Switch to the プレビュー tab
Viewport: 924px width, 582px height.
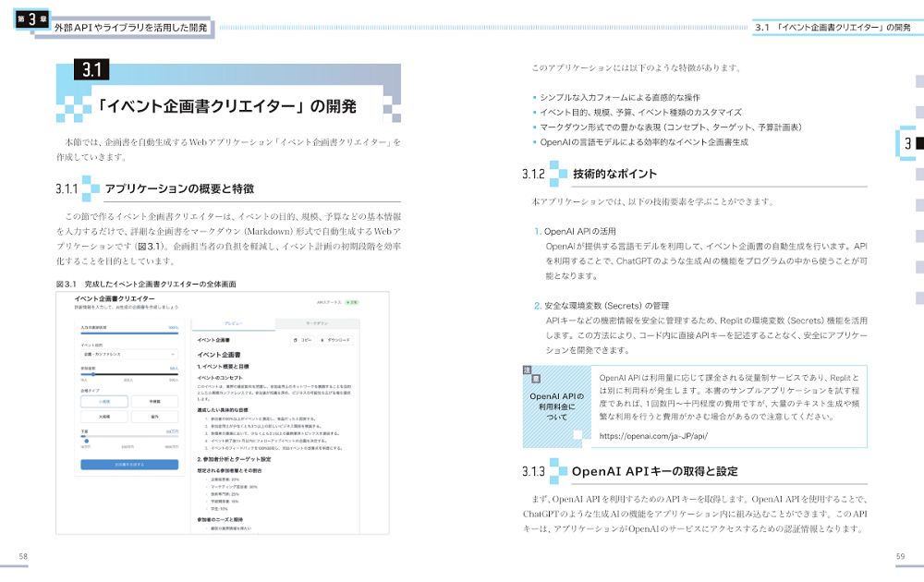(x=234, y=323)
